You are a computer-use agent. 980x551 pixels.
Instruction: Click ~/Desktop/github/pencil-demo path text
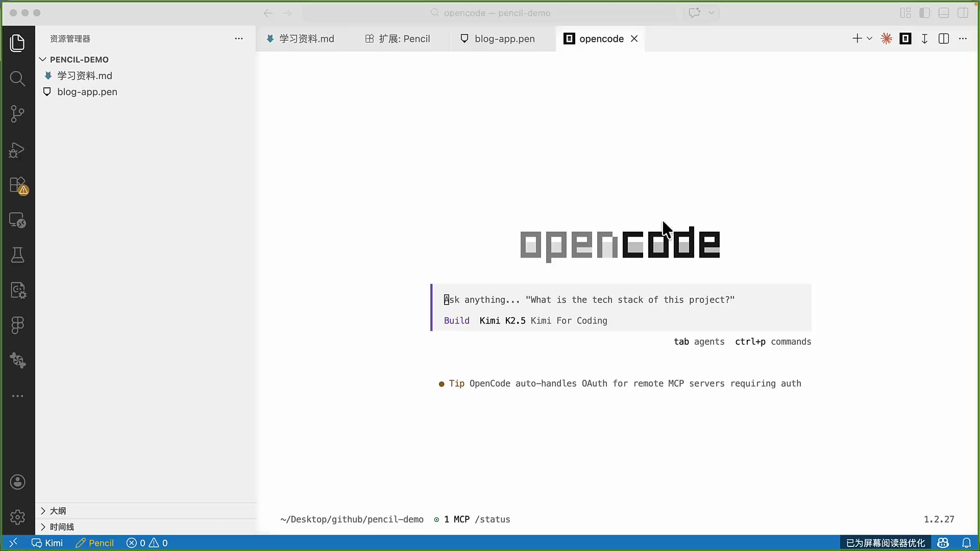pos(352,519)
